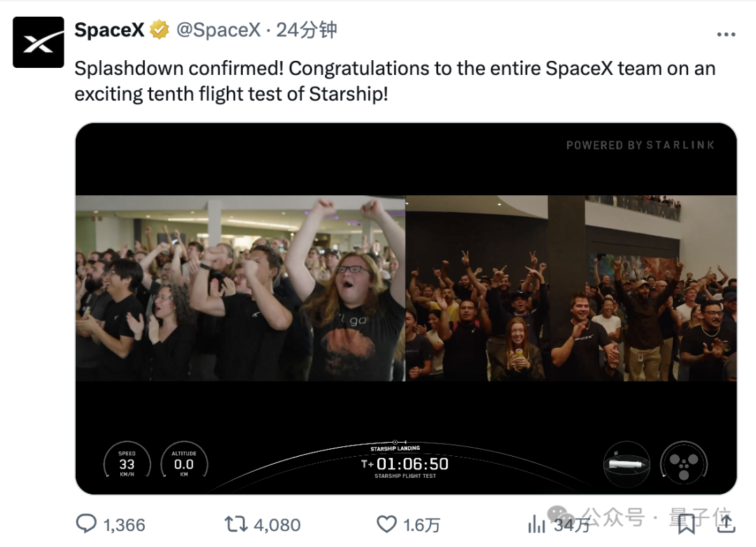
Task: Reply to the tweet via comment icon
Action: point(86,524)
